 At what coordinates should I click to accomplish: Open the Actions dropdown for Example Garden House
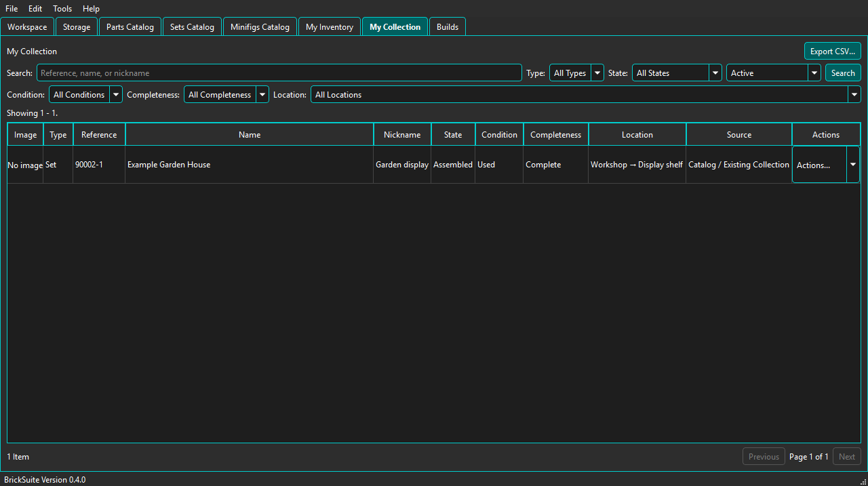(826, 165)
